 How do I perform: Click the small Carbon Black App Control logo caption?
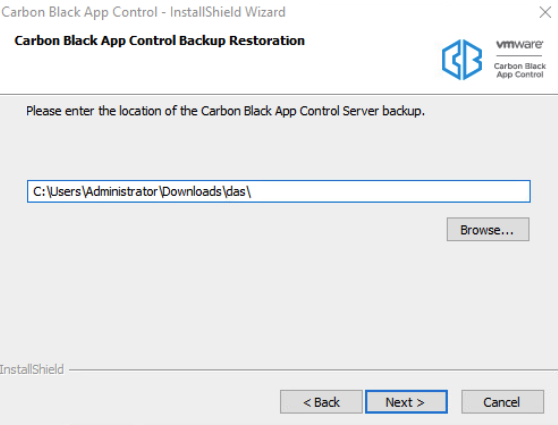pos(520,70)
